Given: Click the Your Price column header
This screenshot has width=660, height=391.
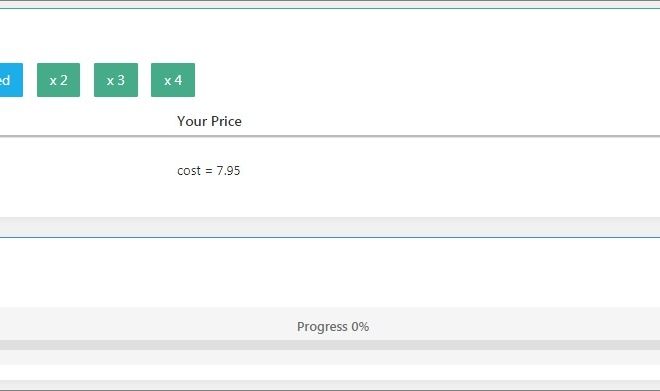Looking at the screenshot, I should pyautogui.click(x=209, y=121).
